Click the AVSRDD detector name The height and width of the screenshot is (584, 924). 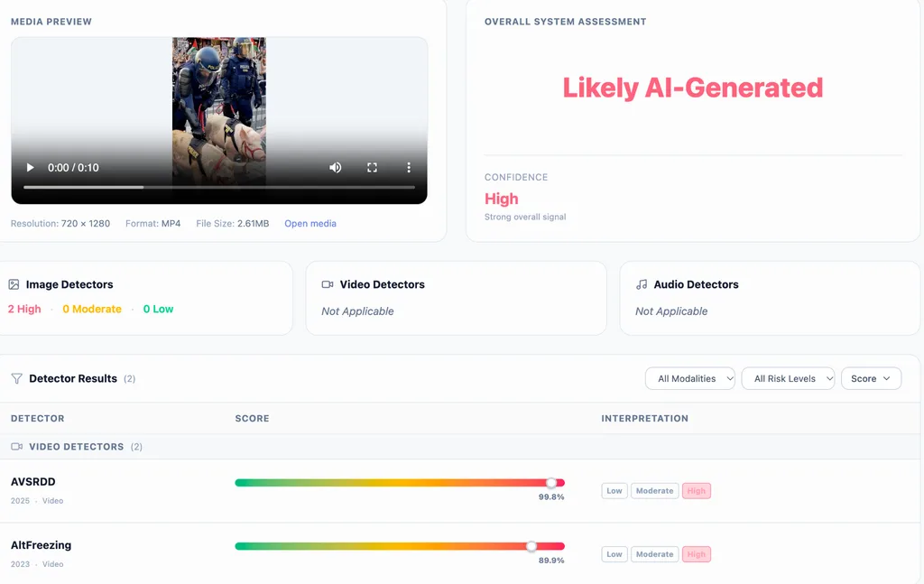coord(33,482)
